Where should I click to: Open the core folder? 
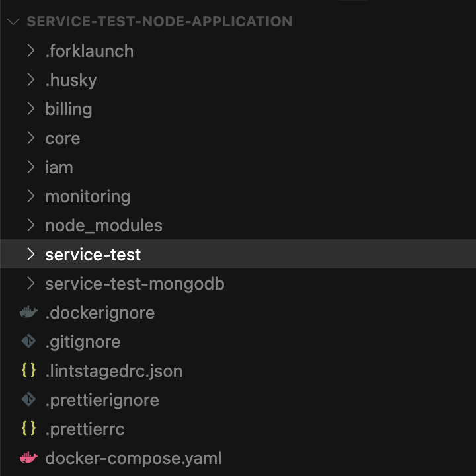point(63,138)
